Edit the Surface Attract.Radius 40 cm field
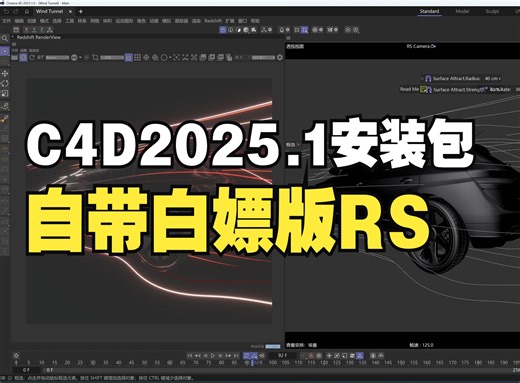 (493, 79)
